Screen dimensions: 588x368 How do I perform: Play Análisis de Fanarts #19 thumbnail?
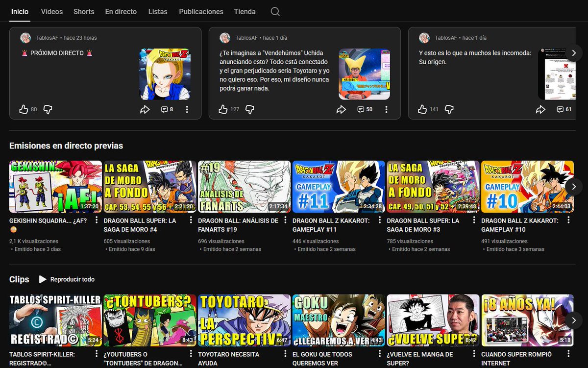(x=245, y=187)
